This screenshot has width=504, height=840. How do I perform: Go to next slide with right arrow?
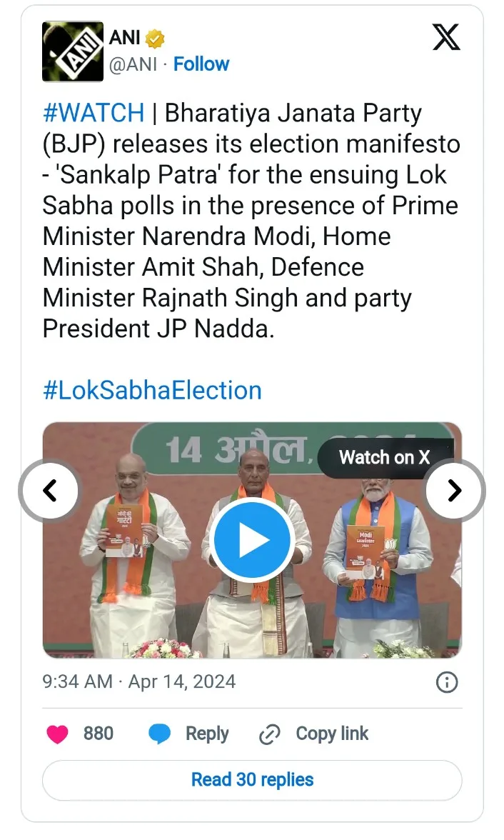(x=454, y=491)
